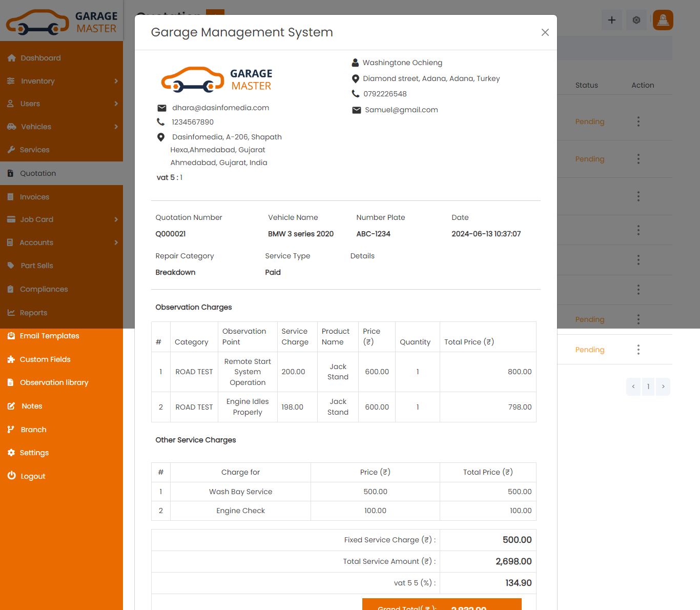Open the gear settings icon in header
Image resolution: width=700 pixels, height=610 pixels.
click(636, 20)
